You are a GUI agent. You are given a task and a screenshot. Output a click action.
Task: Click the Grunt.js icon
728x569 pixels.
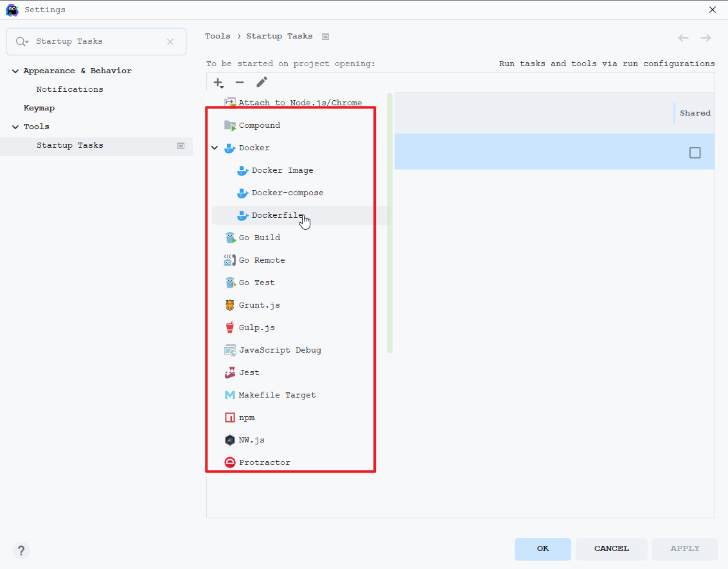coord(230,305)
